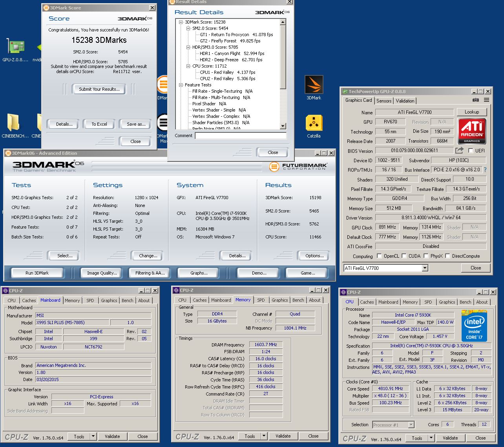This screenshot has width=504, height=447.
Task: Collapse the Feature Tests tree node
Action: [181, 85]
